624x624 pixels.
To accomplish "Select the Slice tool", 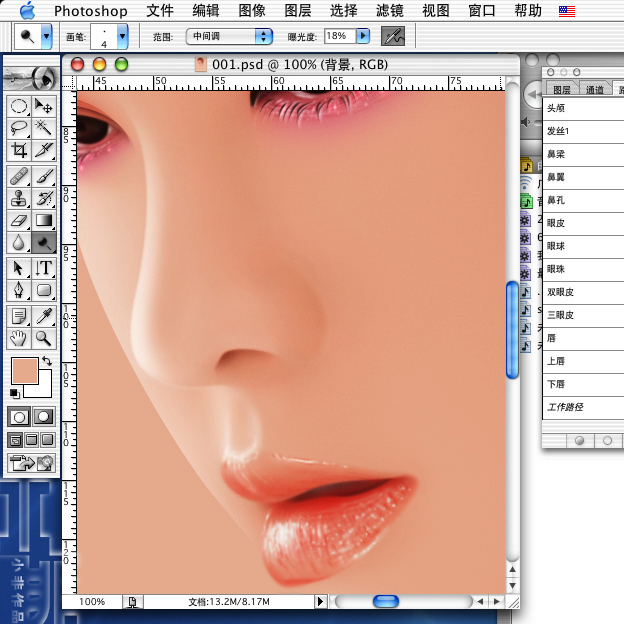I will (x=43, y=150).
